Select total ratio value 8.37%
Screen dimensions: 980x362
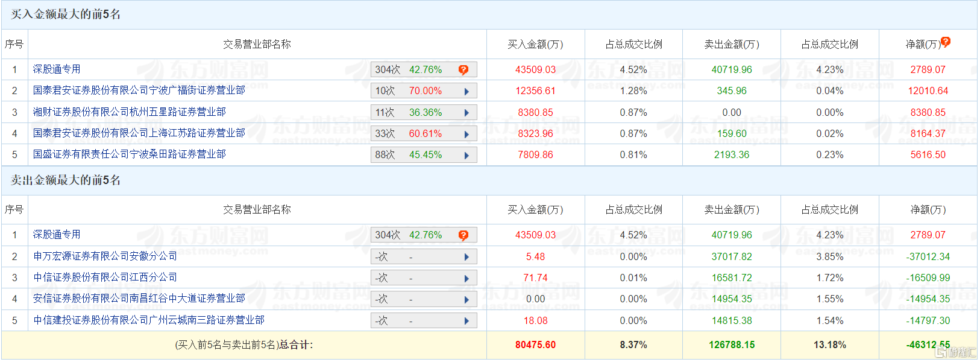coord(633,345)
